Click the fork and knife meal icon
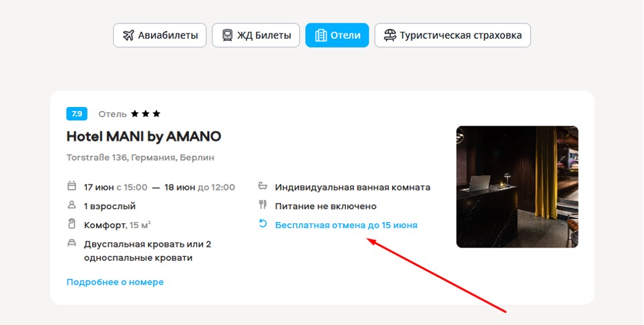Image resolution: width=644 pixels, height=325 pixels. pyautogui.click(x=263, y=205)
